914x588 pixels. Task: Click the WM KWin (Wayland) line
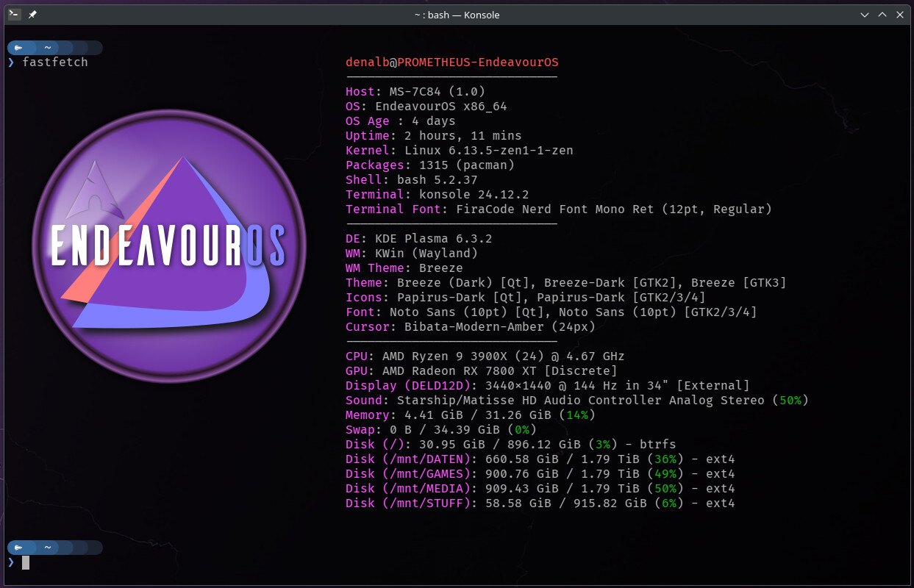(x=412, y=254)
